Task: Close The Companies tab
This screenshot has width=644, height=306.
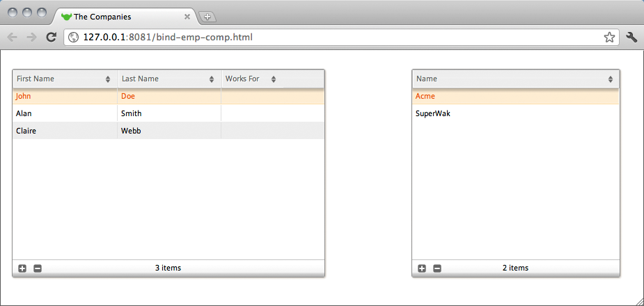Action: coord(187,17)
